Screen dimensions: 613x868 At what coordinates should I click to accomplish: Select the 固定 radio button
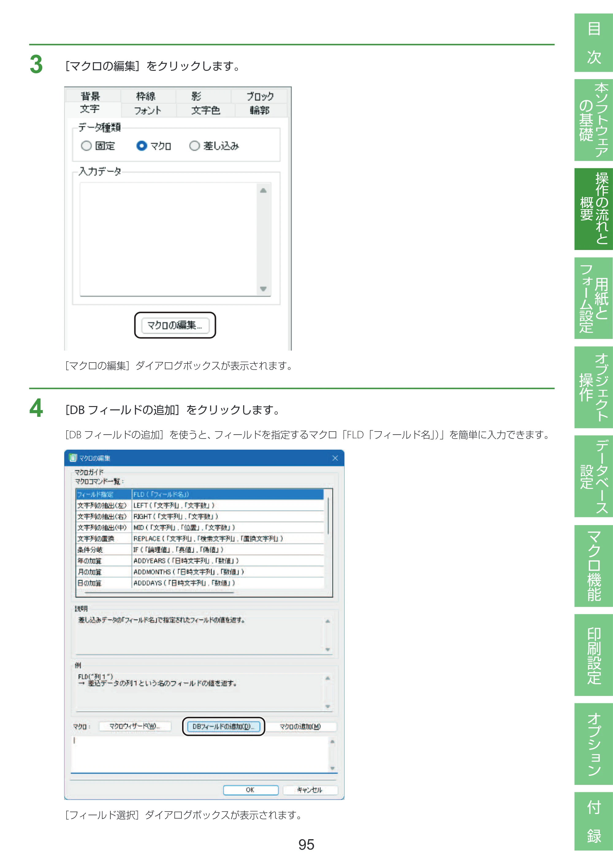click(x=98, y=146)
